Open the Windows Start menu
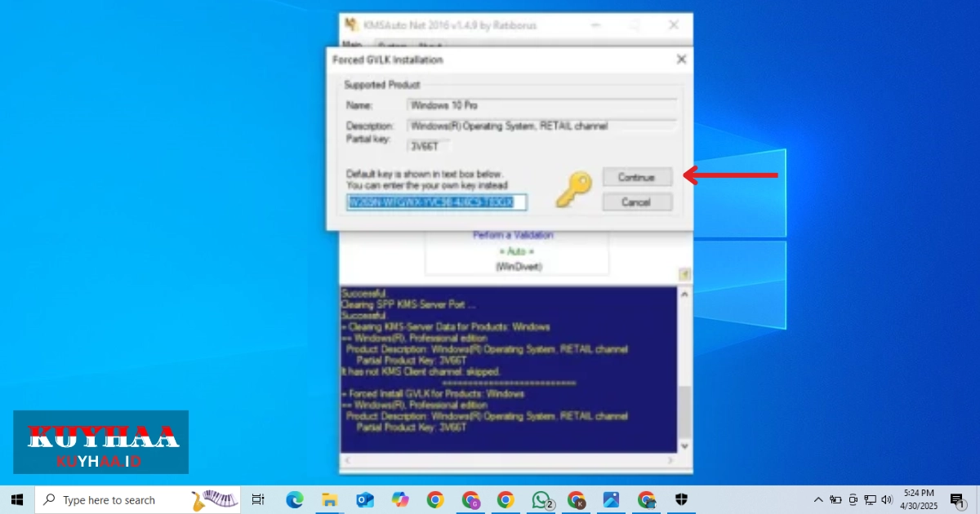This screenshot has width=980, height=514. point(17,499)
